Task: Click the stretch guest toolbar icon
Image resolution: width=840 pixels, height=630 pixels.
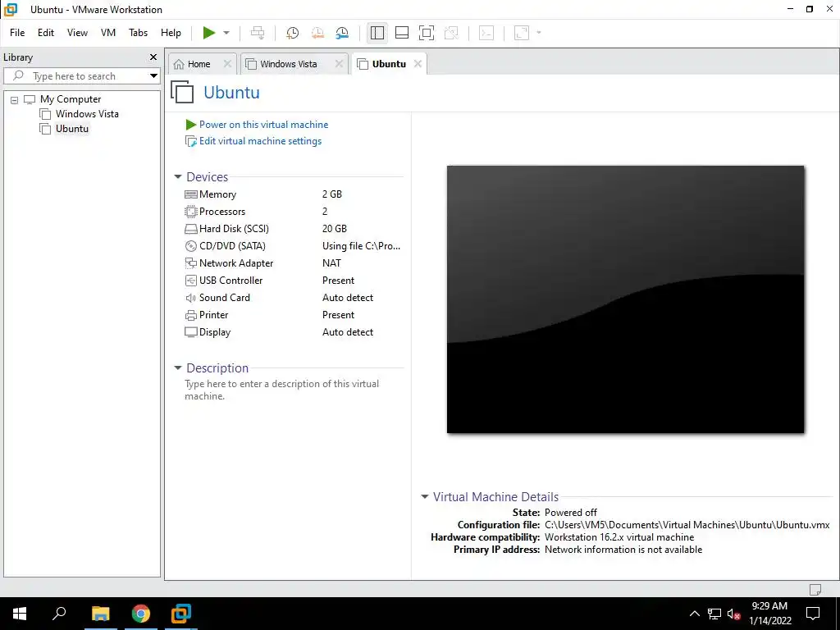Action: (x=521, y=33)
